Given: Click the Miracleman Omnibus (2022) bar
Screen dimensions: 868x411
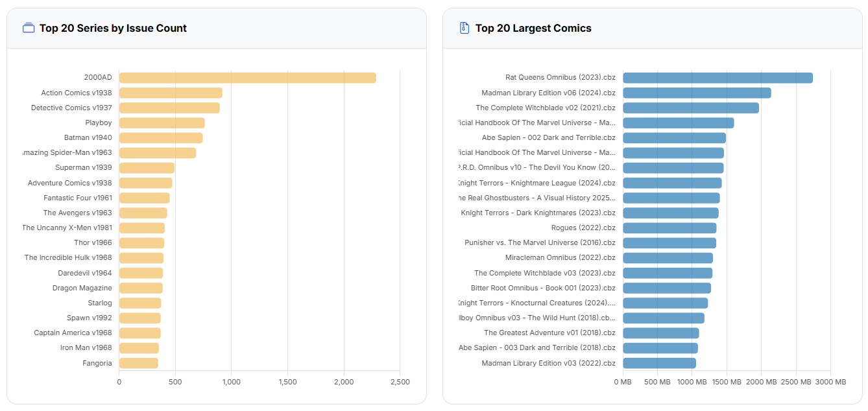Looking at the screenshot, I should pos(668,258).
